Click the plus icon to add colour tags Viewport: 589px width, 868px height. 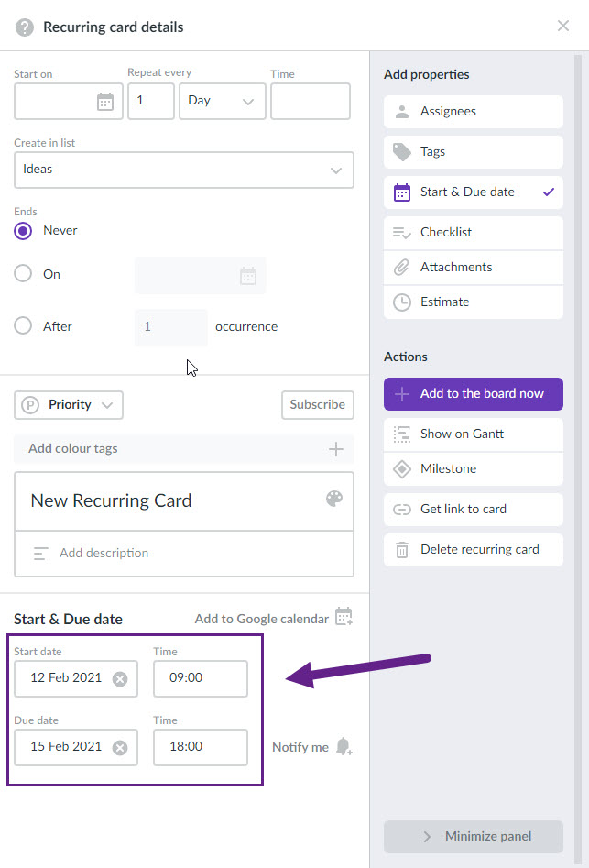click(x=335, y=449)
